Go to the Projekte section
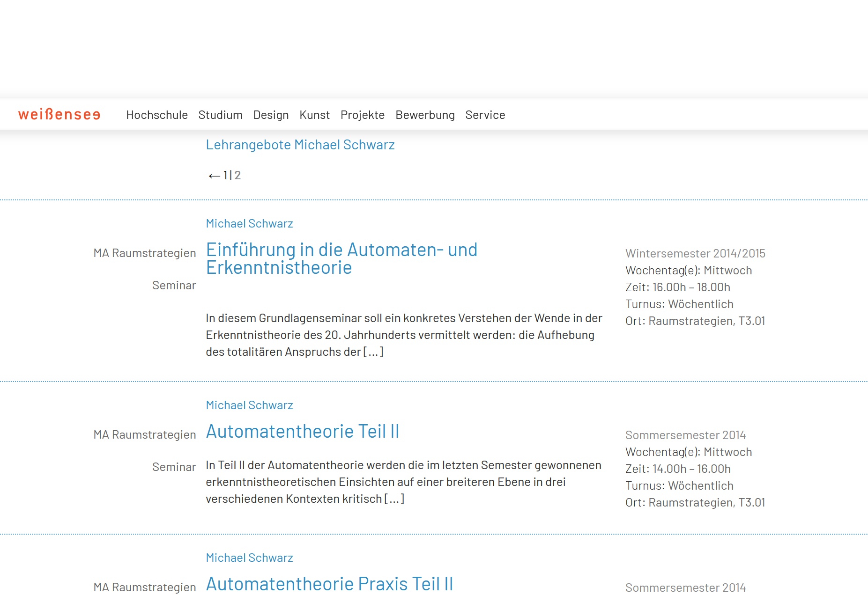Image resolution: width=868 pixels, height=595 pixels. [362, 115]
